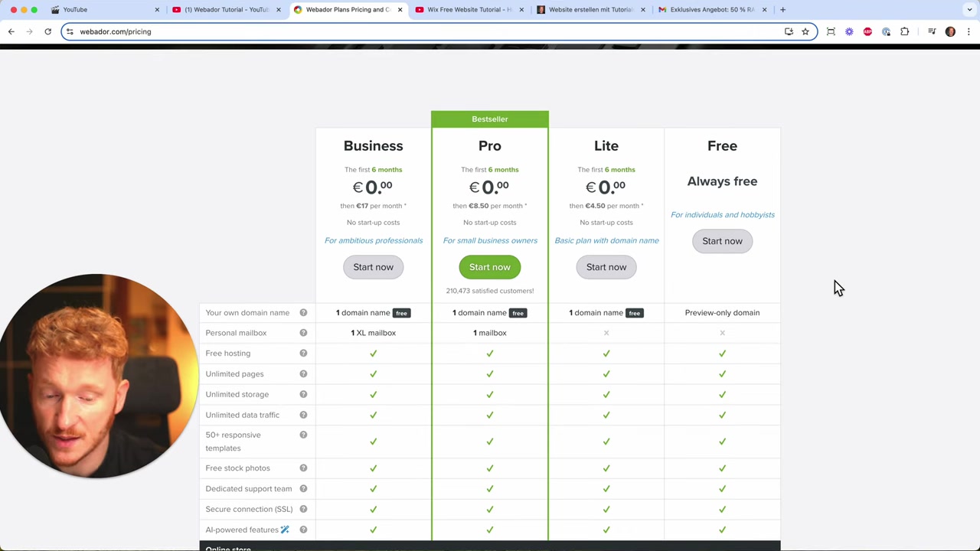This screenshot has width=980, height=551.
Task: Click the red ABP extension icon
Action: click(867, 31)
